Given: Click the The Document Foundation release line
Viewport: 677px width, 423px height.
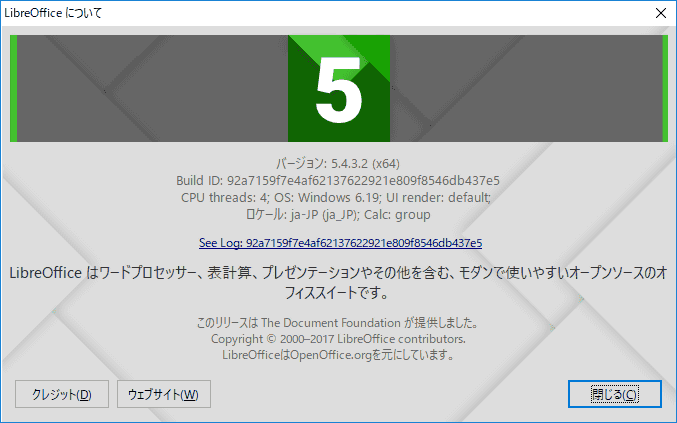Looking at the screenshot, I should tap(338, 322).
